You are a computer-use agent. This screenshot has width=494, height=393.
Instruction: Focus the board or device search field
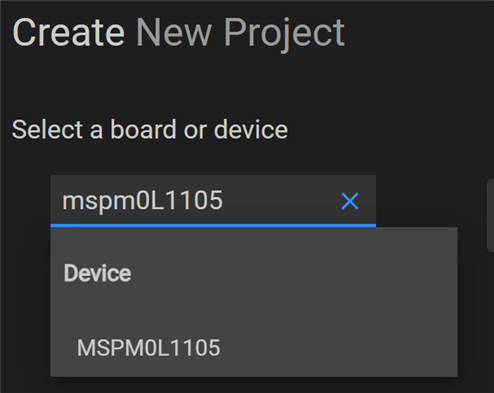click(213, 201)
